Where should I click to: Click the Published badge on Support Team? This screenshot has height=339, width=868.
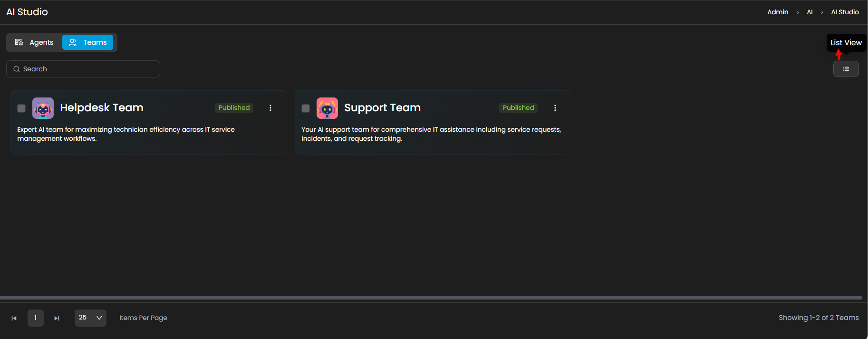[518, 107]
